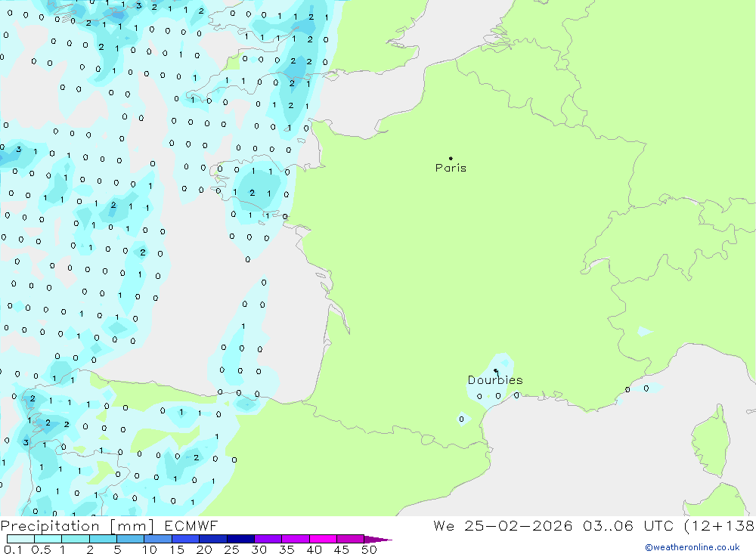
Task: Click the 'Precipitation [mm]' title text
Action: pos(77,525)
